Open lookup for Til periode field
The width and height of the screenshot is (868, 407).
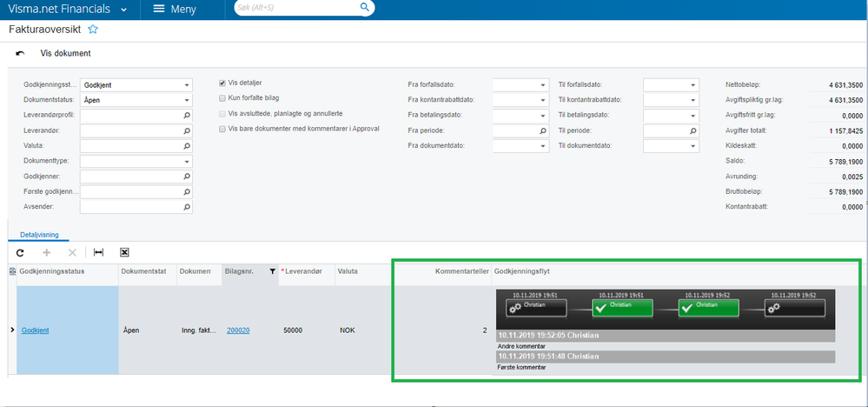[x=692, y=131]
